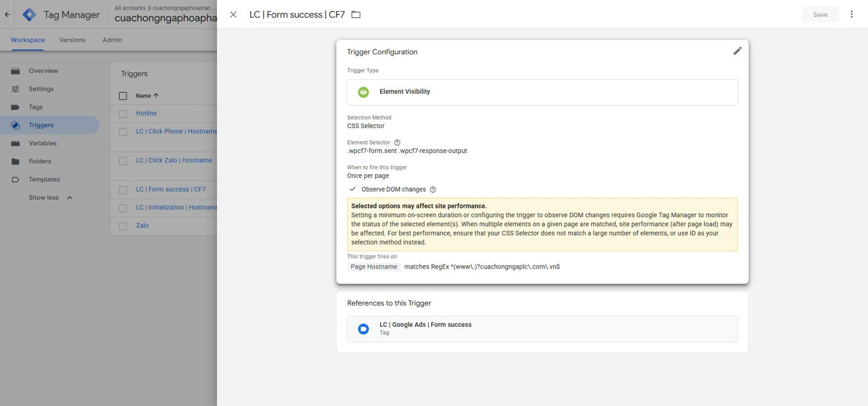Switch to the Versions tab

pos(72,40)
